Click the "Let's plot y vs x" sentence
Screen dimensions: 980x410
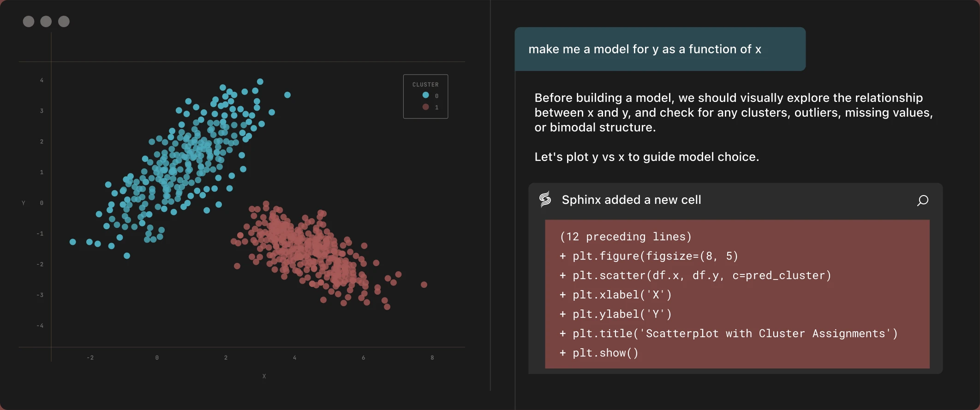pos(646,157)
